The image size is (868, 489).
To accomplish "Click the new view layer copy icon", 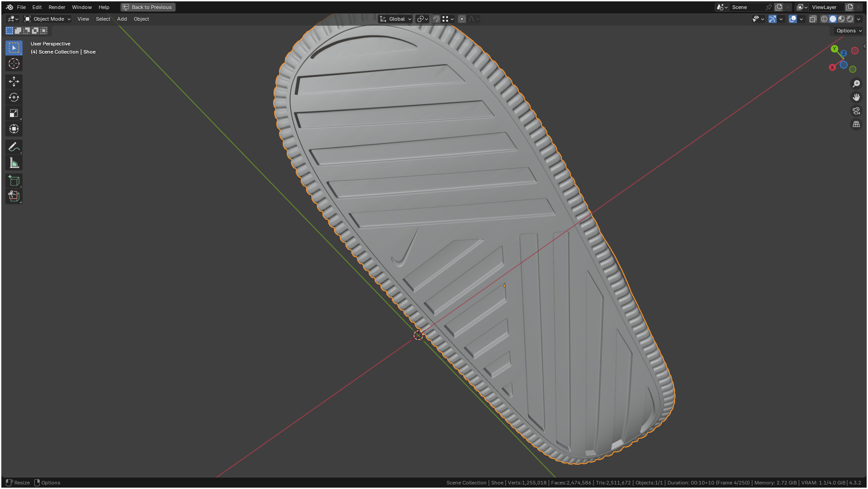I will pos(850,7).
